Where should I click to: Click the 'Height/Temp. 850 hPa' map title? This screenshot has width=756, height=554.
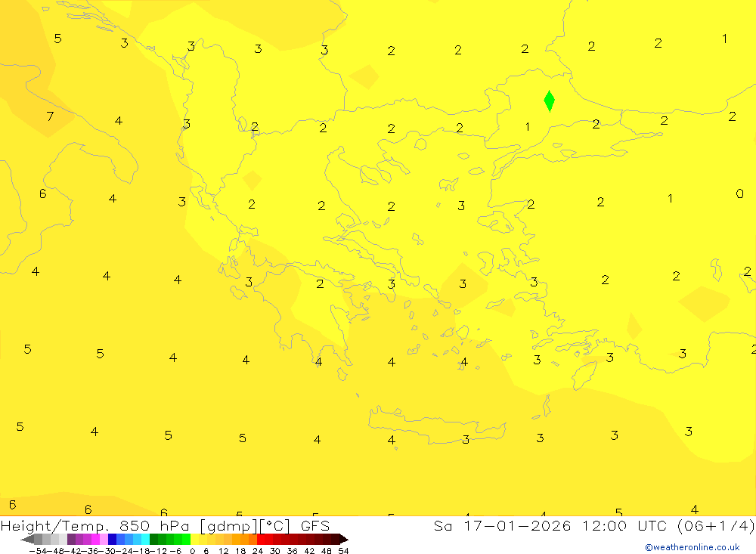point(94,525)
